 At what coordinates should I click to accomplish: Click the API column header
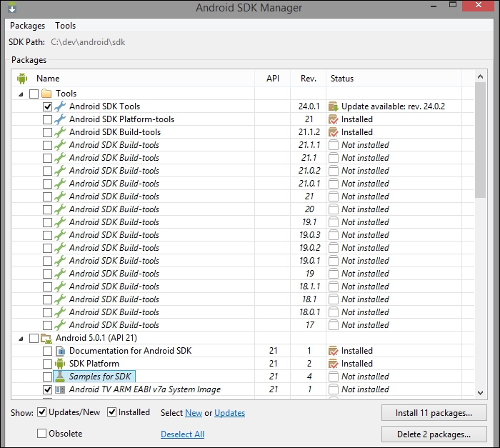[273, 79]
